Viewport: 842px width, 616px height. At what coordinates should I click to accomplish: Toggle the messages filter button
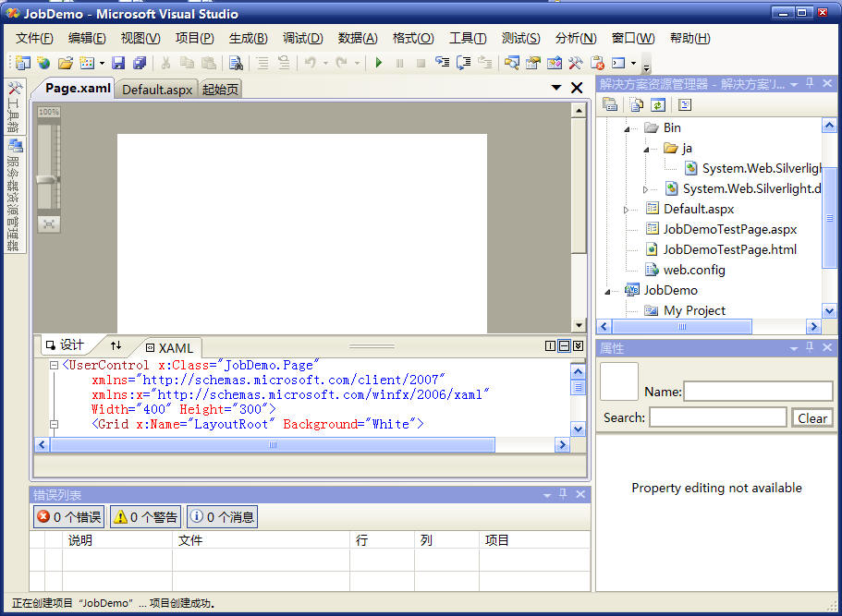(x=222, y=517)
